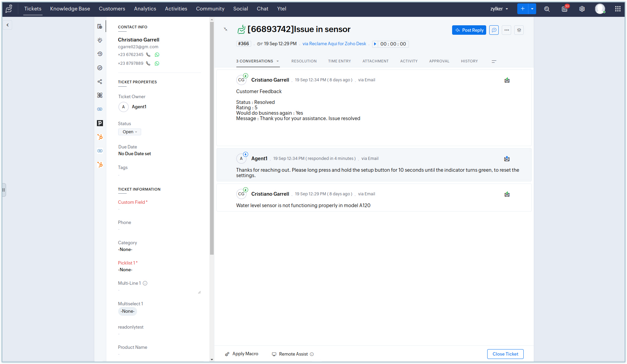Viewport: 627px width, 364px height.
Task: Open the Reclame Aqui for Zoho Desk link
Action: [x=334, y=44]
